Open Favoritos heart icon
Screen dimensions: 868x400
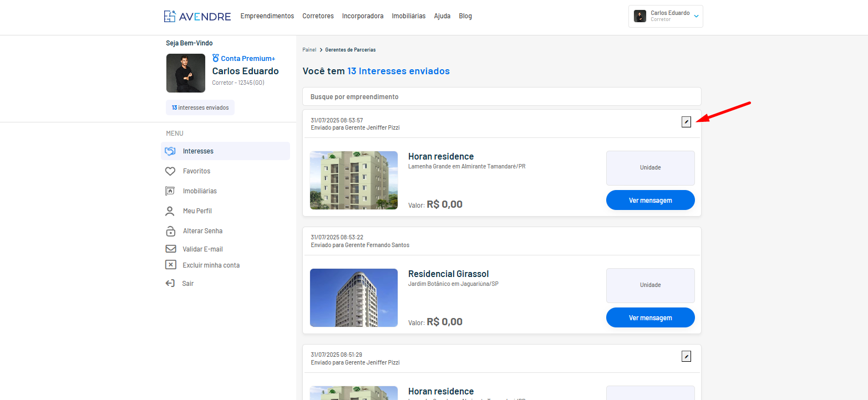point(170,171)
